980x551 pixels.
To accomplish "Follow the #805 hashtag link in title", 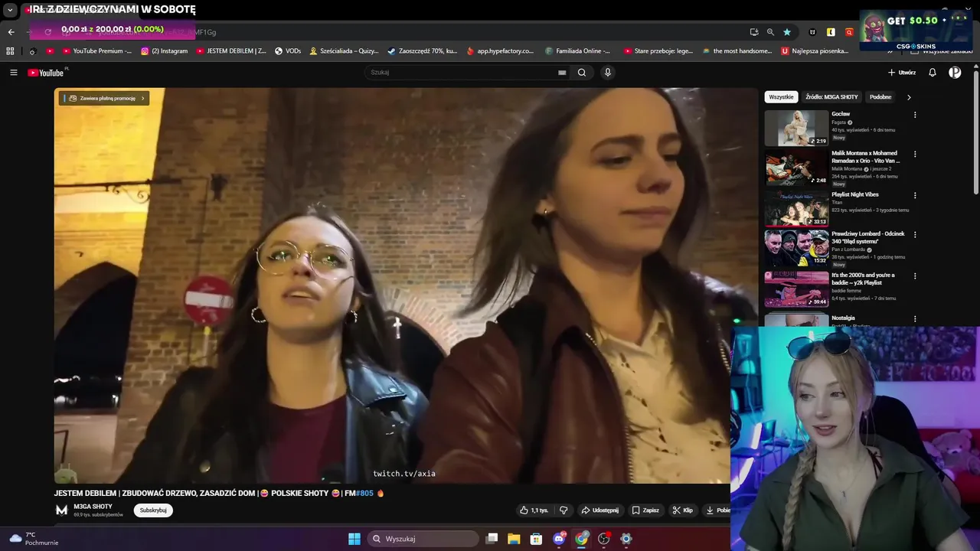I will click(364, 494).
